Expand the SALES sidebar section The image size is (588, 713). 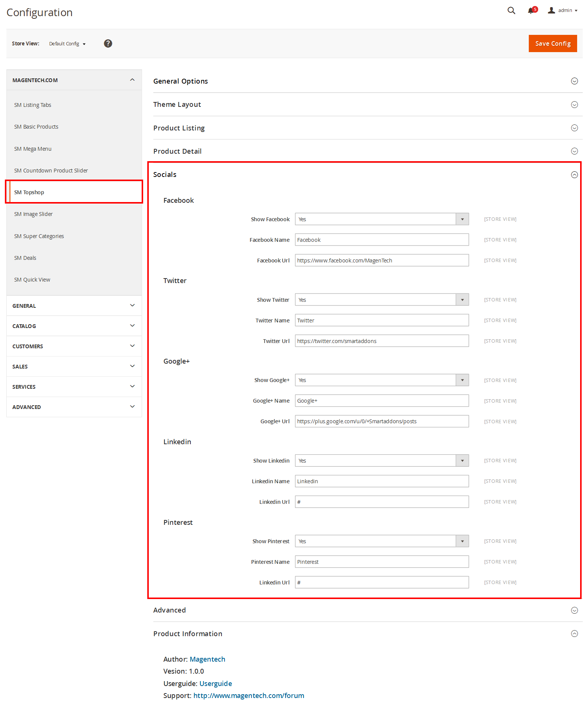tap(74, 366)
